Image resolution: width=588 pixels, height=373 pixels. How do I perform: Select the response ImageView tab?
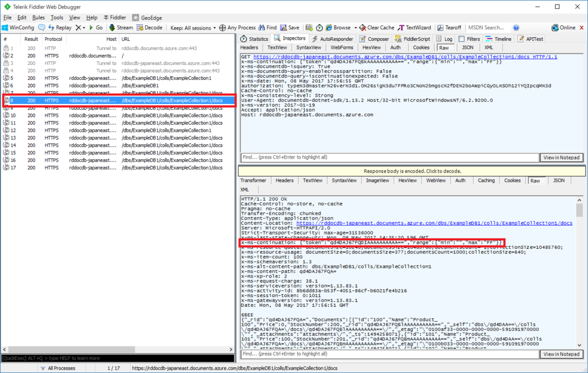(377, 180)
